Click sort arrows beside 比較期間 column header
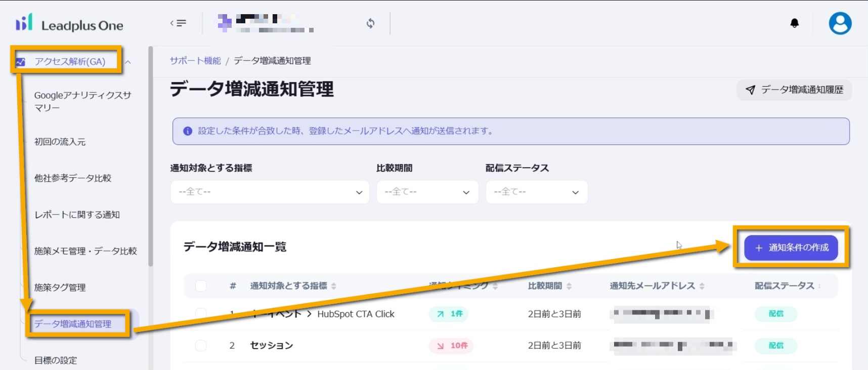 569,286
